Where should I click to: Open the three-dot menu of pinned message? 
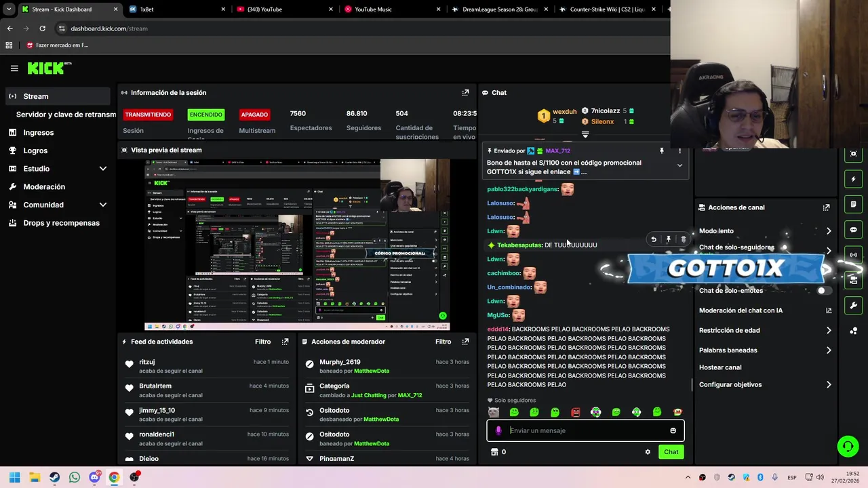679,151
